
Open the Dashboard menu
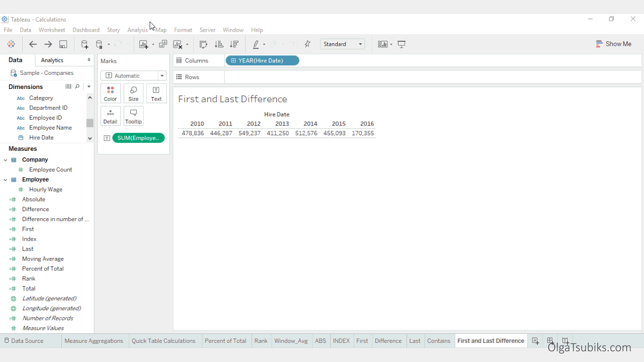click(x=86, y=30)
